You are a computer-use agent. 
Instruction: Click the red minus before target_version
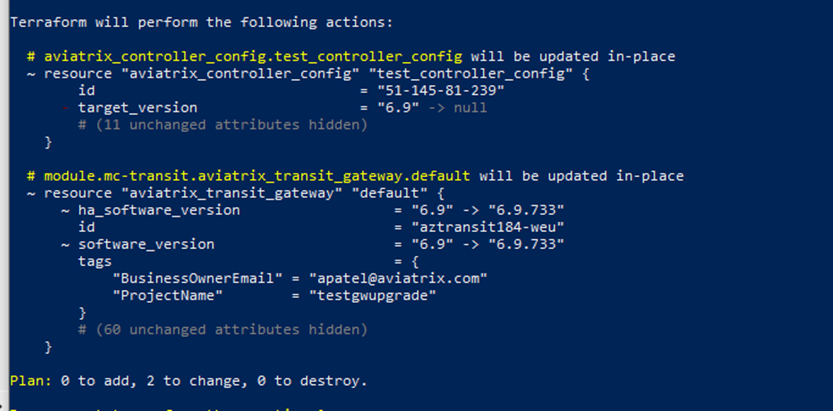point(65,108)
